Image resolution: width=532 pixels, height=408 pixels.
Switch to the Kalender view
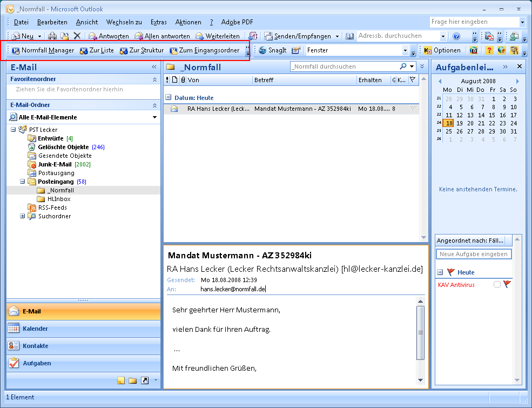click(x=35, y=329)
